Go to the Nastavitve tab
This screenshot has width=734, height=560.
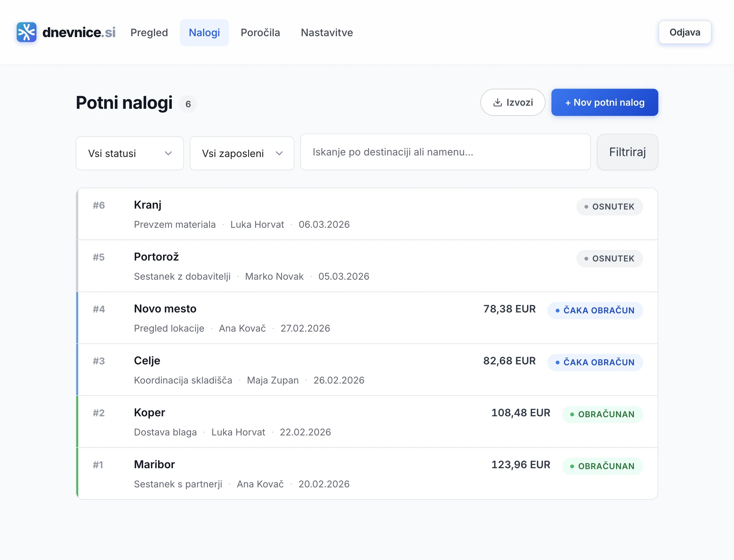click(x=327, y=33)
